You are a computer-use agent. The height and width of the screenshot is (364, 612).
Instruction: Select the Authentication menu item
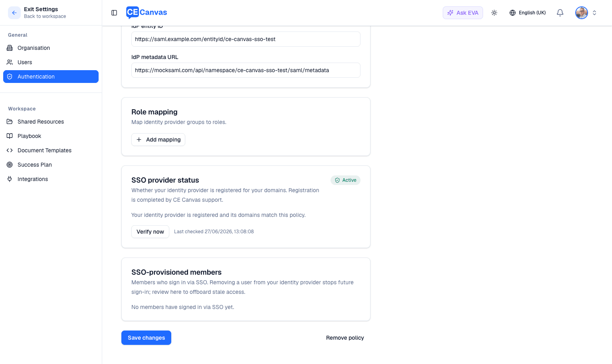51,77
